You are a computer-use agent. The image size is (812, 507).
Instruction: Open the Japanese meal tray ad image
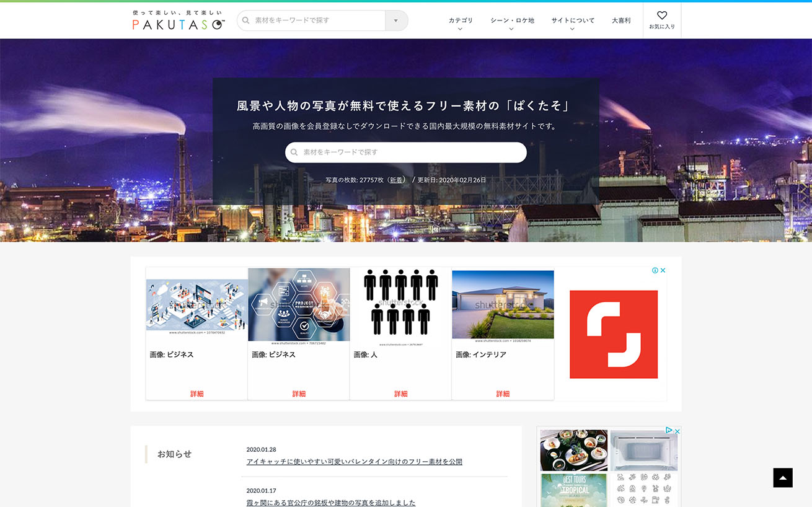tap(574, 450)
